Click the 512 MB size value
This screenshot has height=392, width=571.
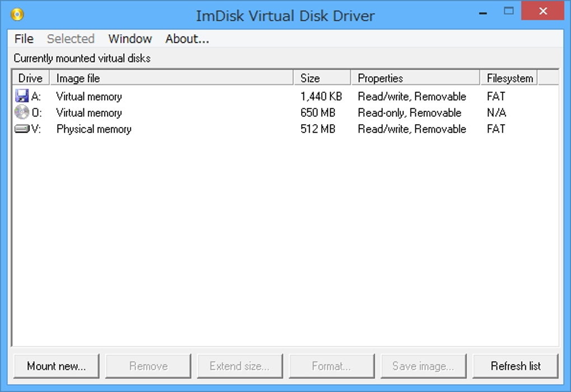click(x=317, y=129)
